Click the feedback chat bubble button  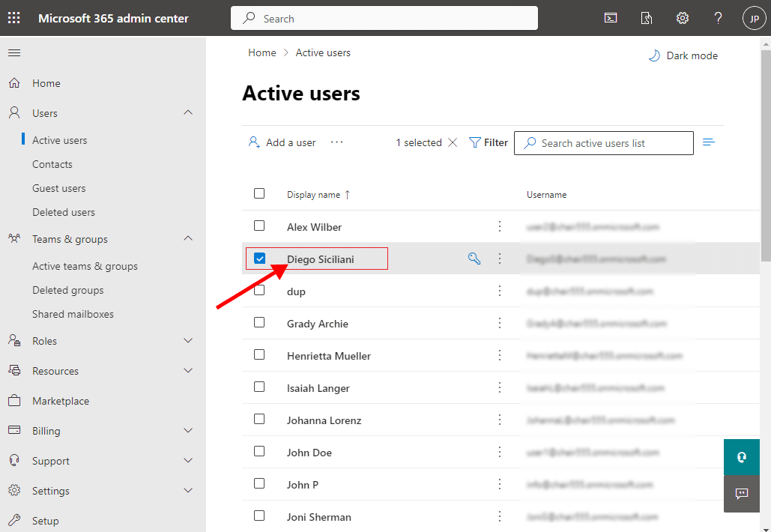(742, 493)
